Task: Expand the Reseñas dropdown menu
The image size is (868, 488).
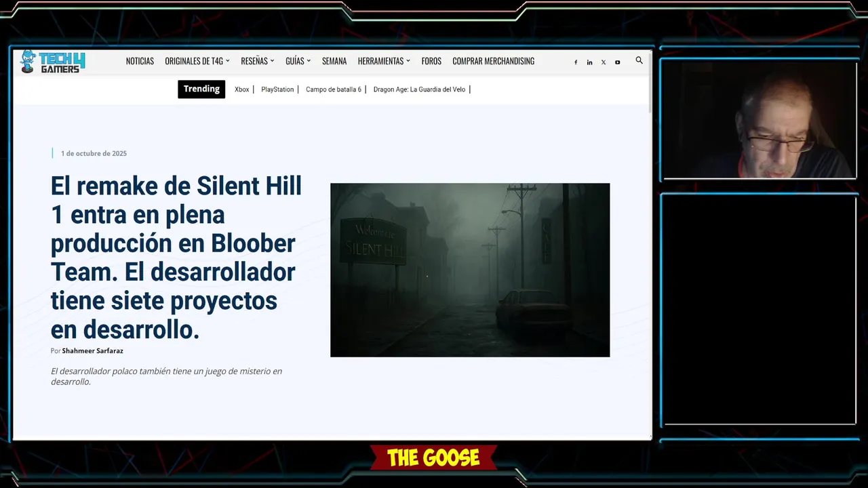Action: (x=258, y=61)
